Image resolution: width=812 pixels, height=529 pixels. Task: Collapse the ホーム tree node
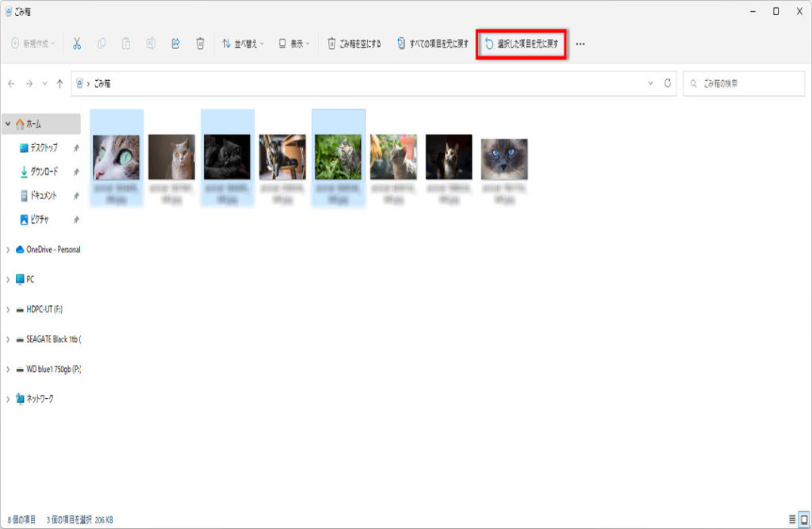8,125
